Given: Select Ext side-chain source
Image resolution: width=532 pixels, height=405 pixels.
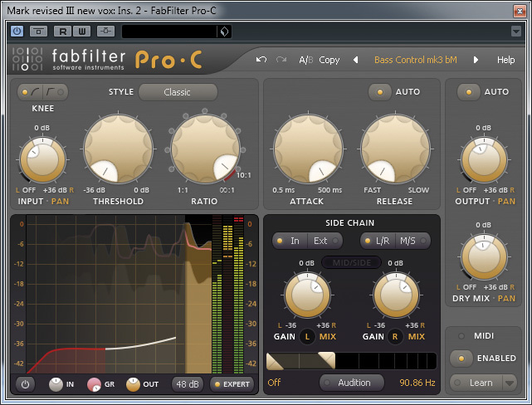Looking at the screenshot, I should point(325,241).
